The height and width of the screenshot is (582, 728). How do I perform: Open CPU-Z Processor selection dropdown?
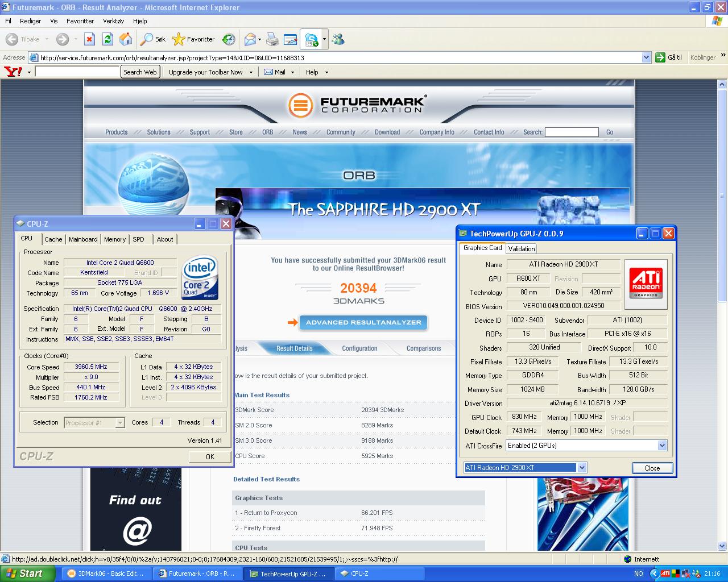119,422
